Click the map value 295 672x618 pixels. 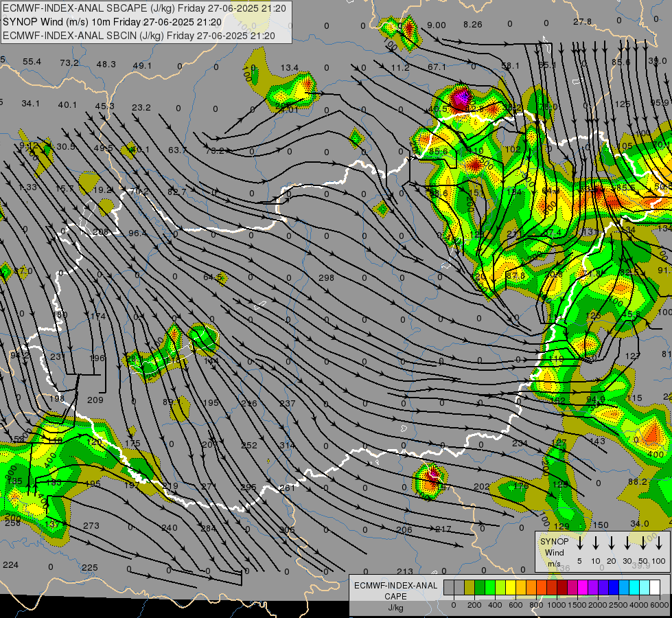coord(248,488)
